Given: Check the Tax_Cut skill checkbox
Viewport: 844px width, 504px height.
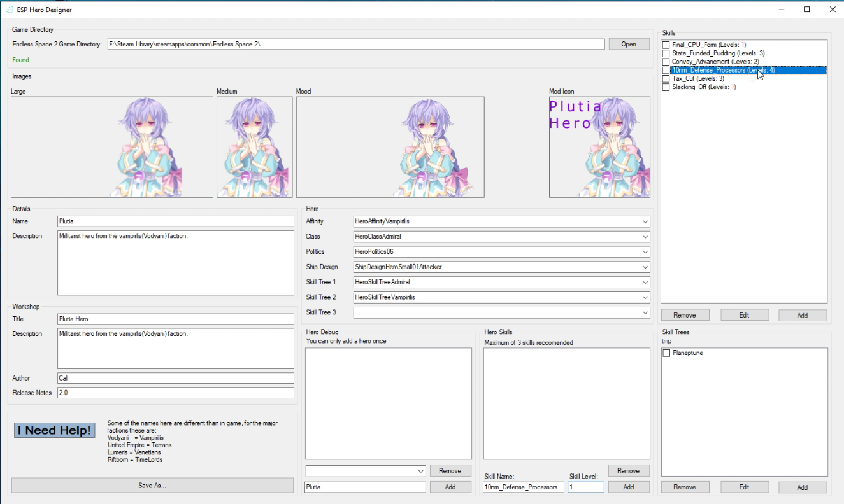Looking at the screenshot, I should point(666,79).
